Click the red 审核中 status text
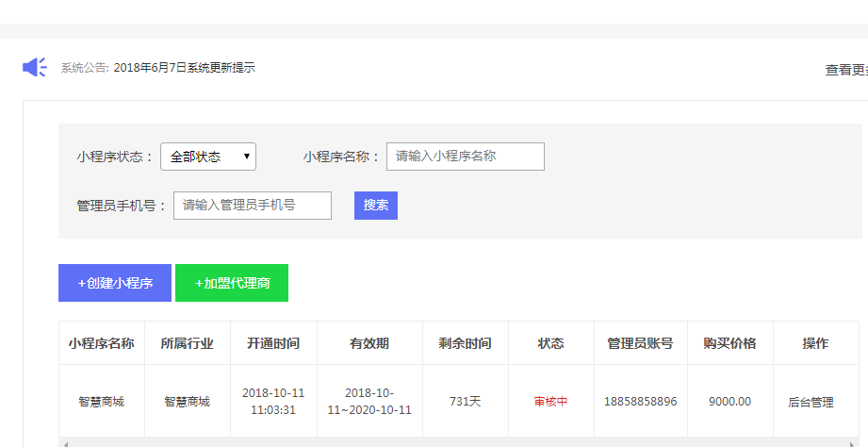Image resolution: width=868 pixels, height=447 pixels. click(x=550, y=402)
